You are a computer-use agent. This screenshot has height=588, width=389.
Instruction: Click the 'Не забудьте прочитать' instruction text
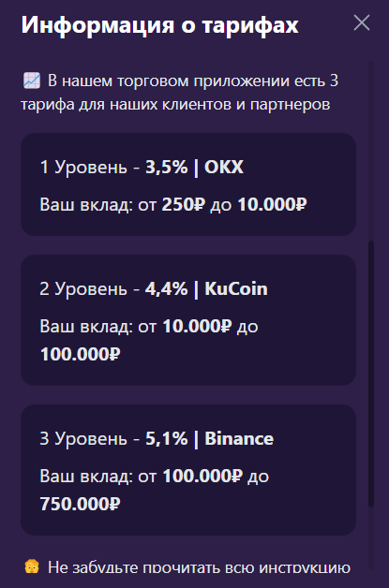click(199, 567)
